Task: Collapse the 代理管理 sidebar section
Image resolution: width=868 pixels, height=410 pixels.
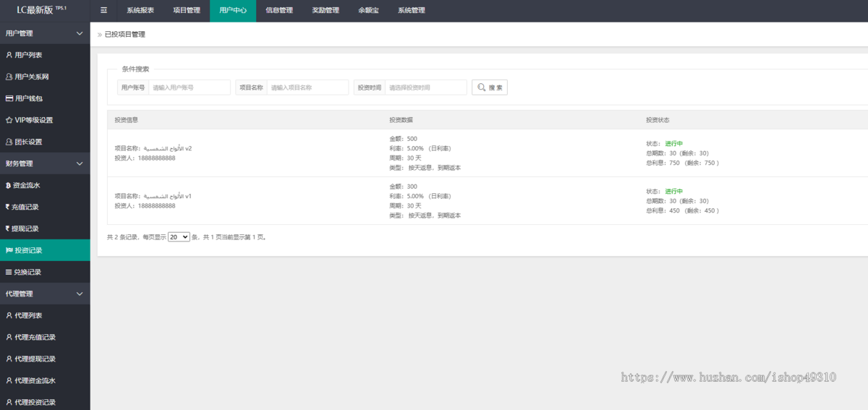Action: pos(80,294)
